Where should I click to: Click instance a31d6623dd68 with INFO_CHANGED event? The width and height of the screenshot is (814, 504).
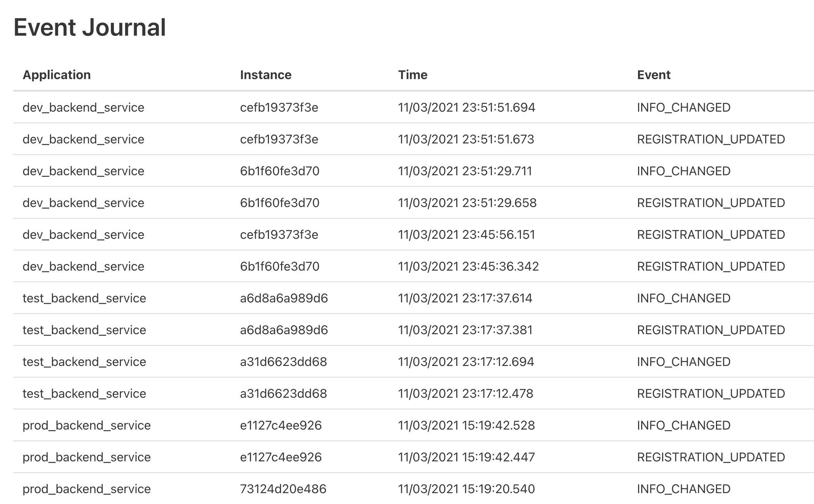(283, 362)
